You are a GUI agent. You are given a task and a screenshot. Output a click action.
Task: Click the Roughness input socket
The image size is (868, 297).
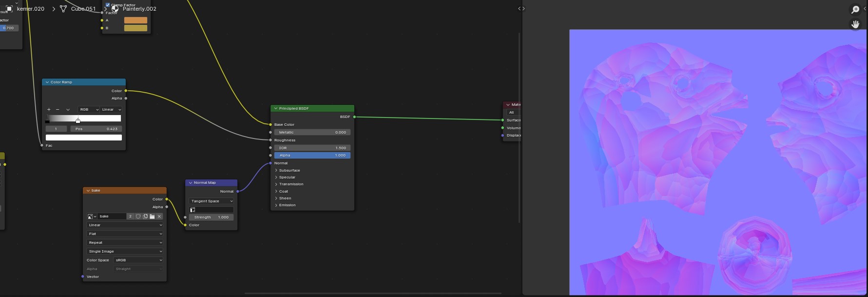(x=270, y=140)
